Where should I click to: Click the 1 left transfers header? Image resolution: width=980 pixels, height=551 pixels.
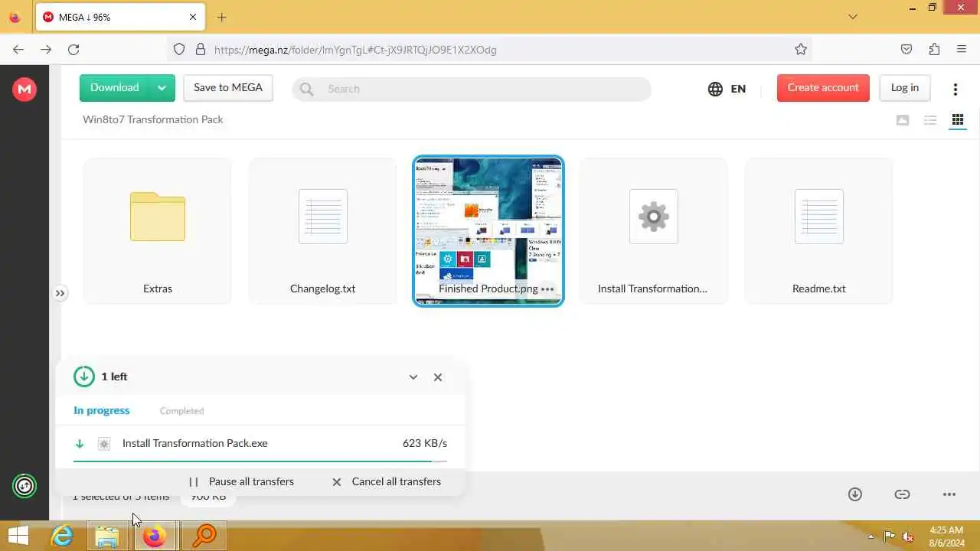click(x=114, y=377)
